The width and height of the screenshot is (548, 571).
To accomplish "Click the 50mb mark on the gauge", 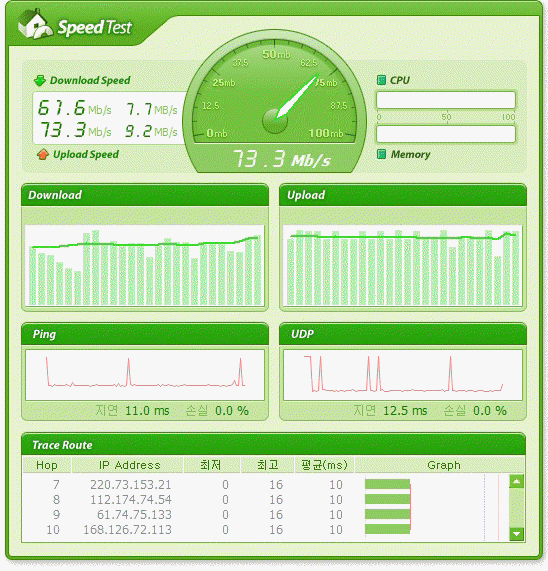I will 276,55.
